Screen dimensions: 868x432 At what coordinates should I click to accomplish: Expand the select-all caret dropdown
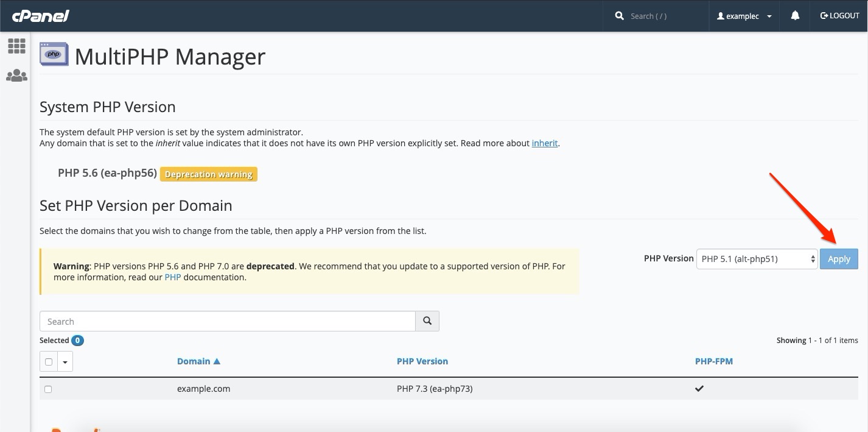(65, 361)
